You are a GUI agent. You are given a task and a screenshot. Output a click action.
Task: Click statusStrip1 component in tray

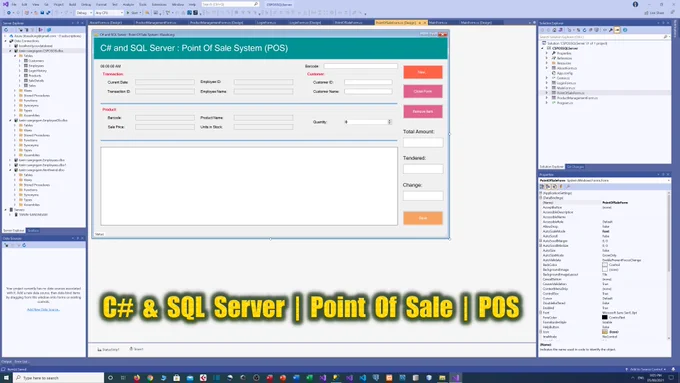click(108, 349)
